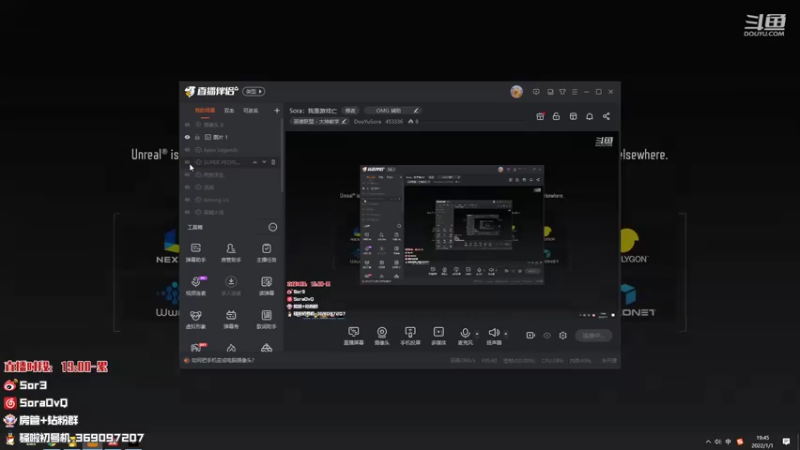Open the box icon beside notification bell
Image resolution: width=800 pixels, height=450 pixels.
point(573,116)
